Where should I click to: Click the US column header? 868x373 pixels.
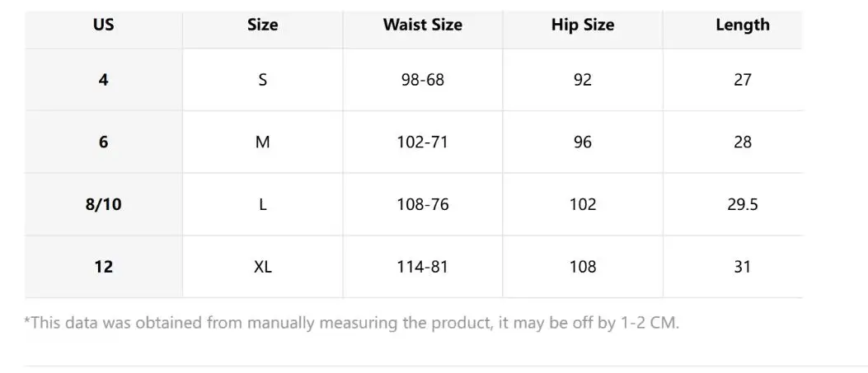pyautogui.click(x=104, y=25)
